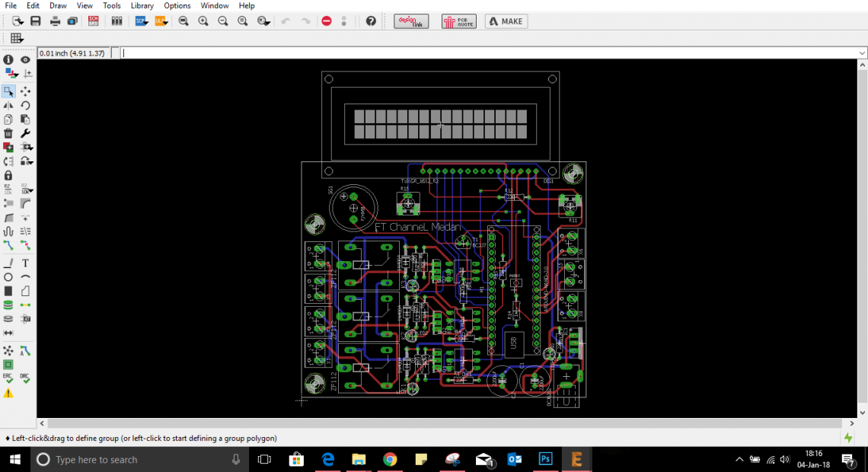
Task: Open the Draw menu
Action: pyautogui.click(x=58, y=5)
